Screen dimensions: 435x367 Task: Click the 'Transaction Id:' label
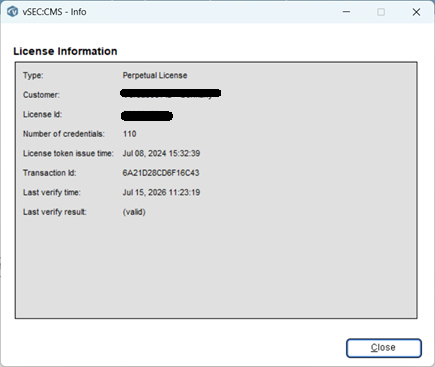[x=49, y=173]
